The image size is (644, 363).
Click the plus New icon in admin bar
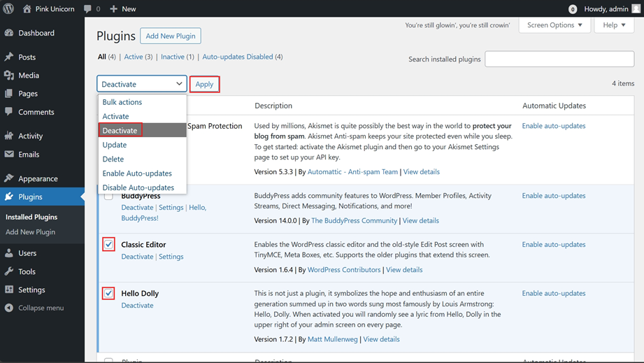click(x=114, y=8)
